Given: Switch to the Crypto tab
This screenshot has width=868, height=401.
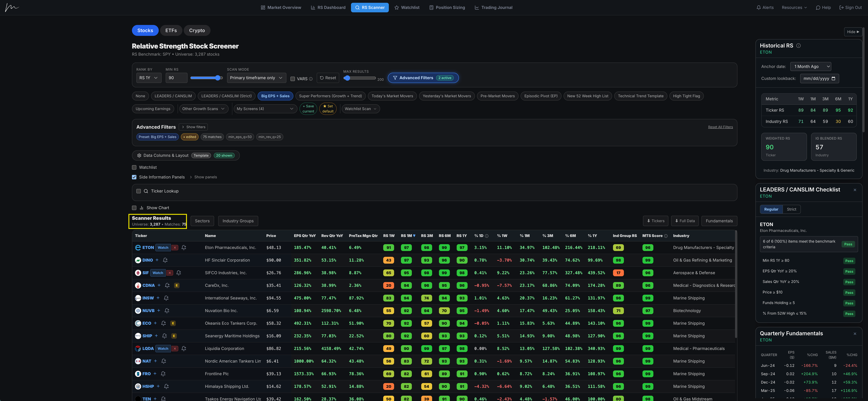Looking at the screenshot, I should click(197, 31).
